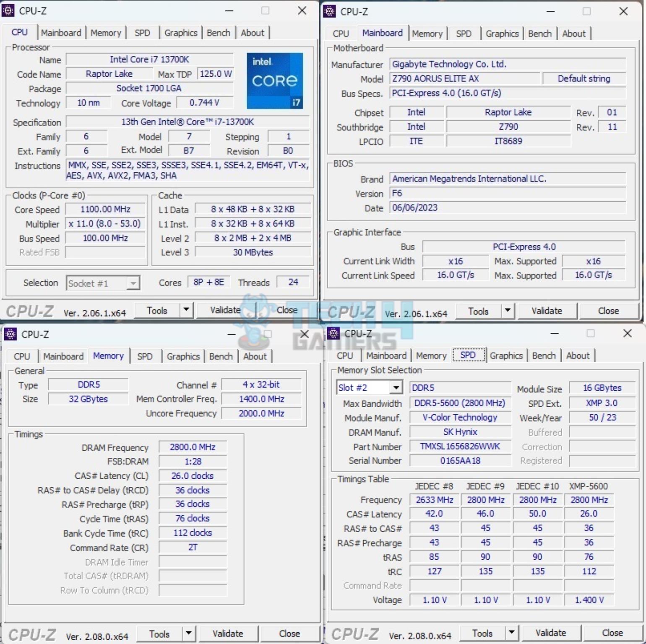Screen dimensions: 646x644
Task: Click Close button in Mainboard window
Action: 608,311
